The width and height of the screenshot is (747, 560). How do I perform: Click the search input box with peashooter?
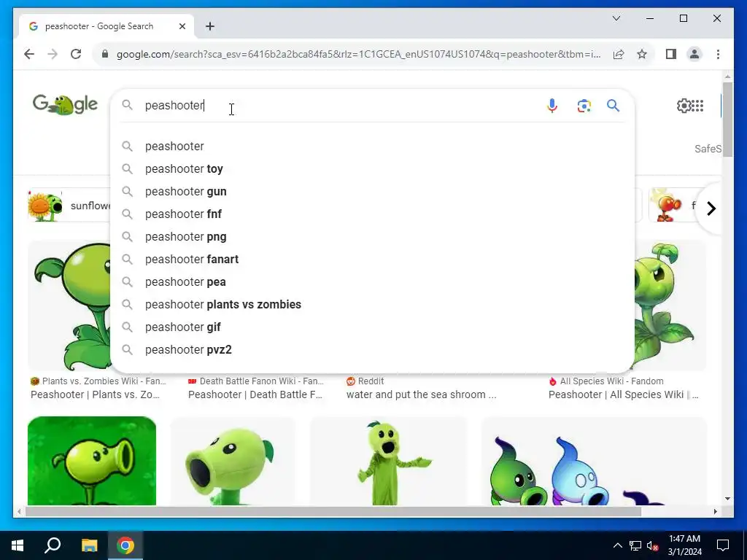(333, 105)
